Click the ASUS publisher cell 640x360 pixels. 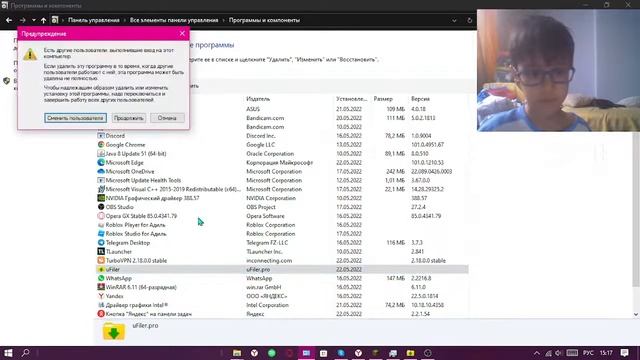253,109
